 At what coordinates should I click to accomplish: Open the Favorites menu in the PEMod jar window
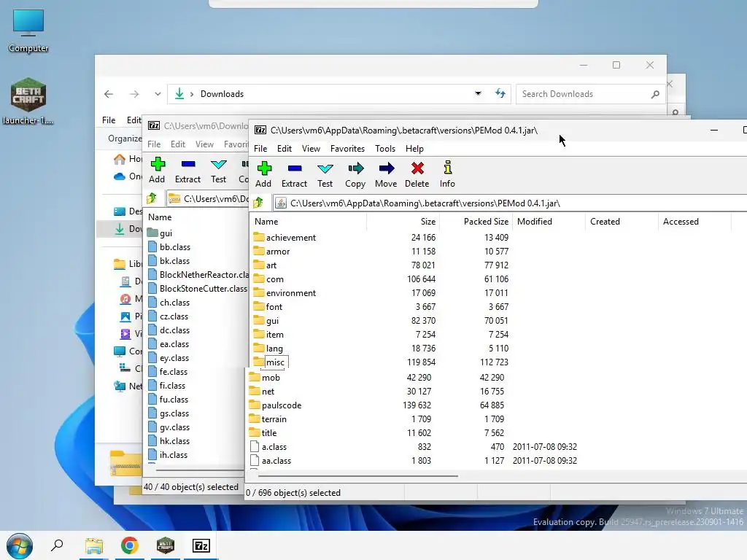click(347, 149)
